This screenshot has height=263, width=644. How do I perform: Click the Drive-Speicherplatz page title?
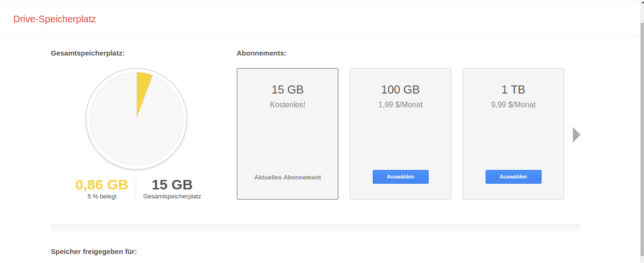coord(55,19)
